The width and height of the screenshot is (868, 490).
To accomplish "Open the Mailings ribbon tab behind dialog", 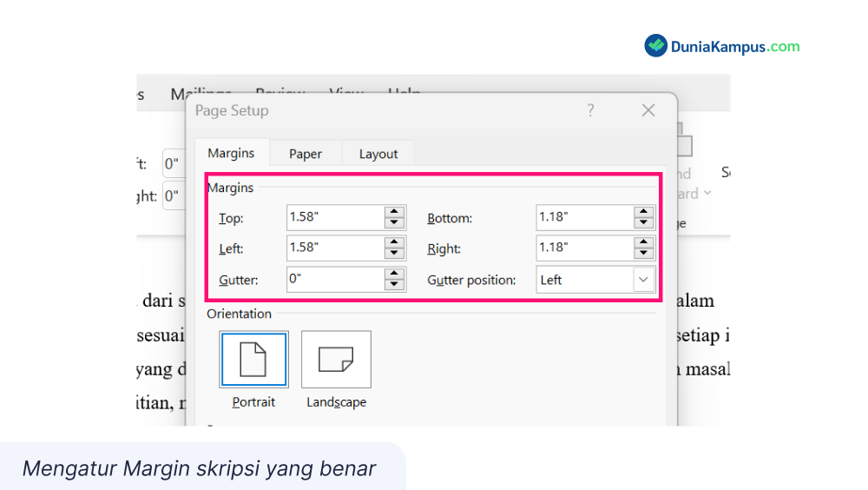I will [201, 94].
